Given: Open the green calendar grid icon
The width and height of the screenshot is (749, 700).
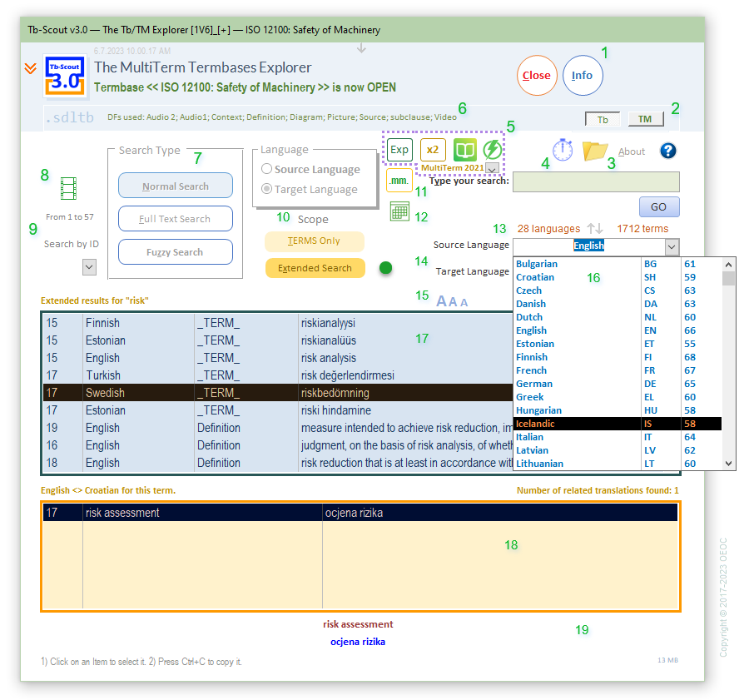Looking at the screenshot, I should [399, 212].
